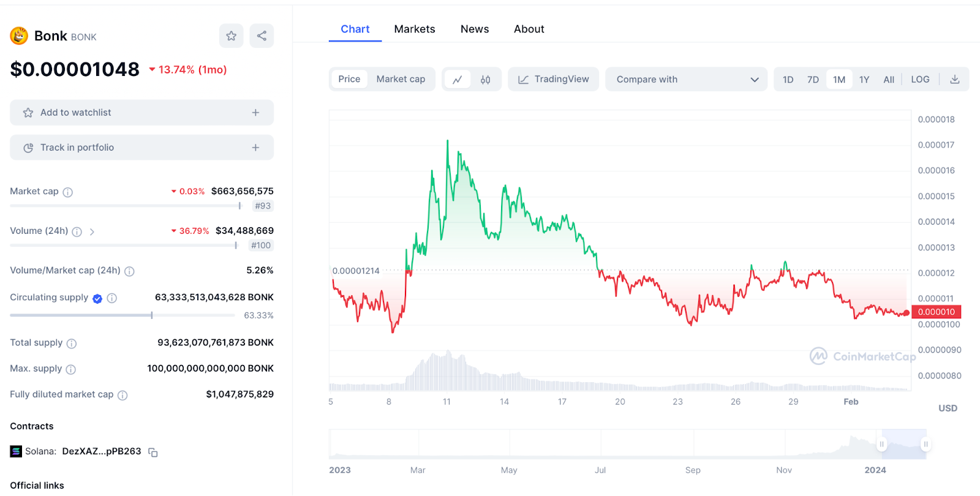
Task: Click Add to watchlist button
Action: (x=141, y=113)
